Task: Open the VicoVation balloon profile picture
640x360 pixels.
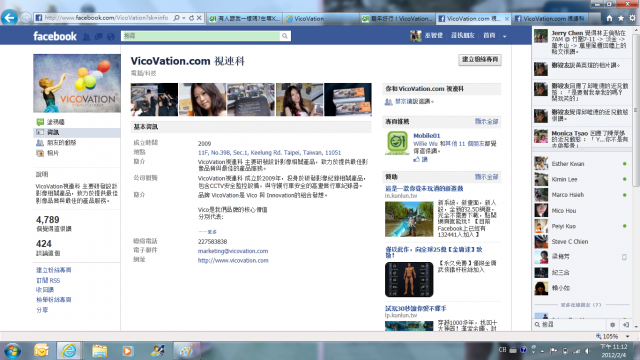Action: [77, 83]
